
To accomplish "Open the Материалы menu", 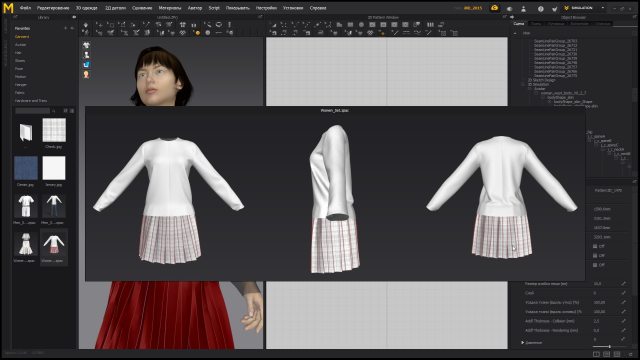I will pos(170,8).
